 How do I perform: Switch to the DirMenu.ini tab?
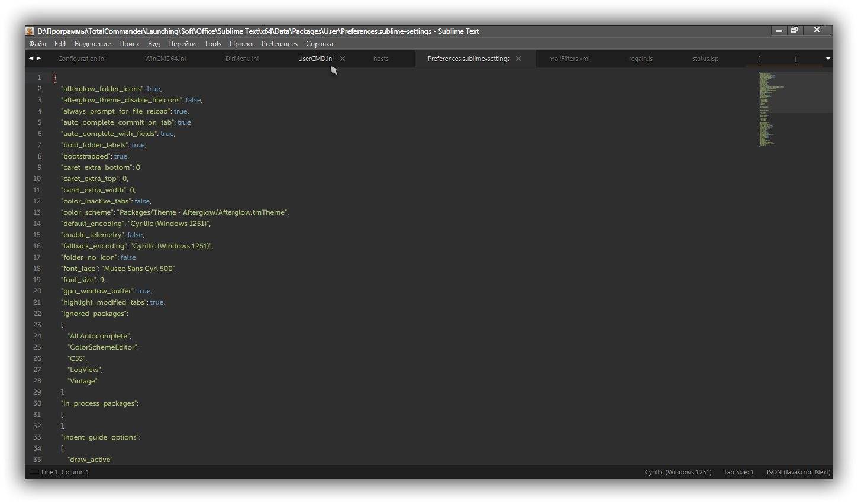pos(242,59)
